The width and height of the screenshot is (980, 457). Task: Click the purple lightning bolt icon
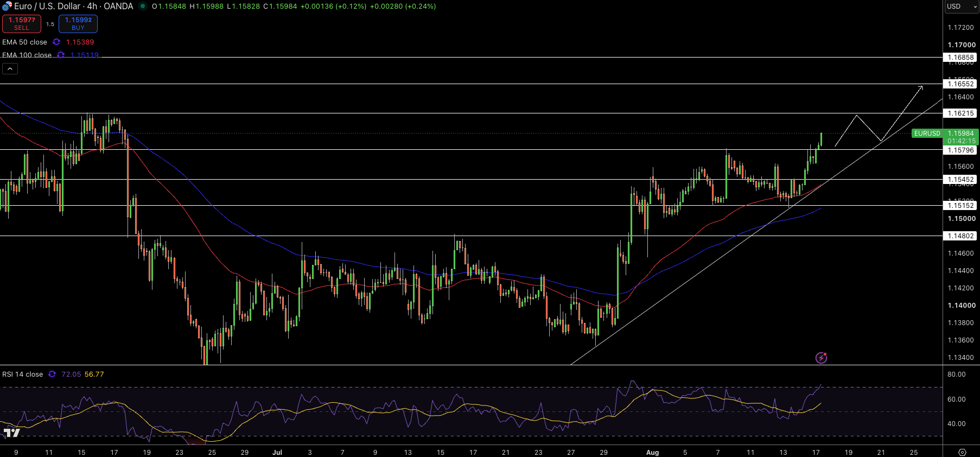point(821,358)
